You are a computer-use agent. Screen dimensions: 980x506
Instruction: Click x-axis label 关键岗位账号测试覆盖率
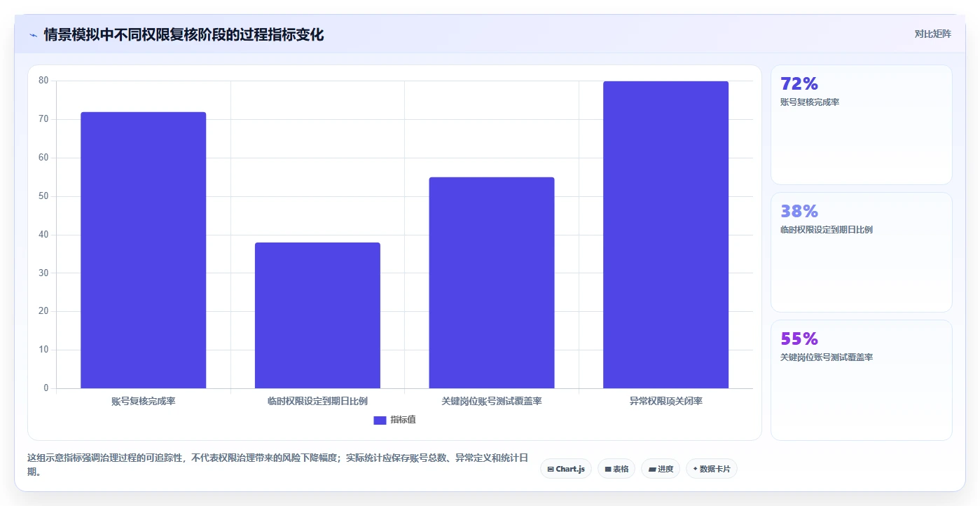point(492,402)
